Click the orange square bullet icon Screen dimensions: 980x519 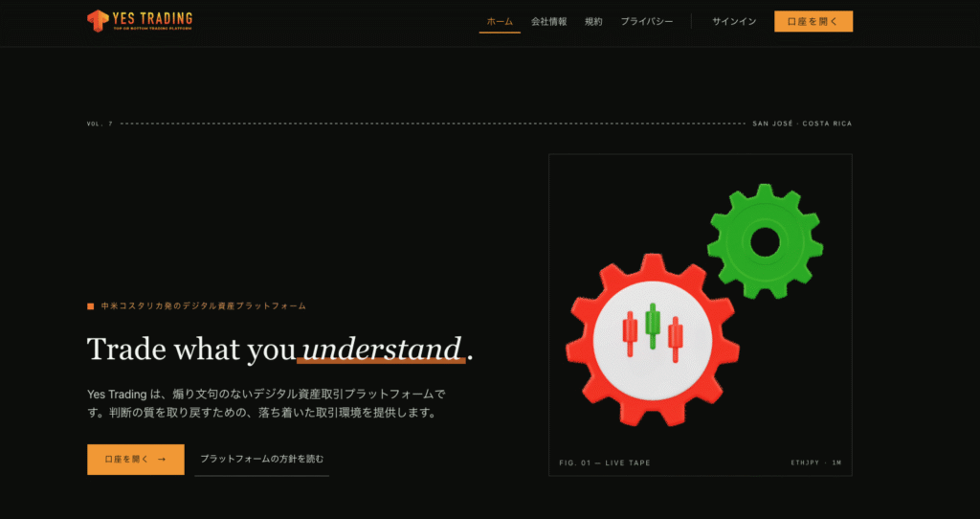(91, 306)
